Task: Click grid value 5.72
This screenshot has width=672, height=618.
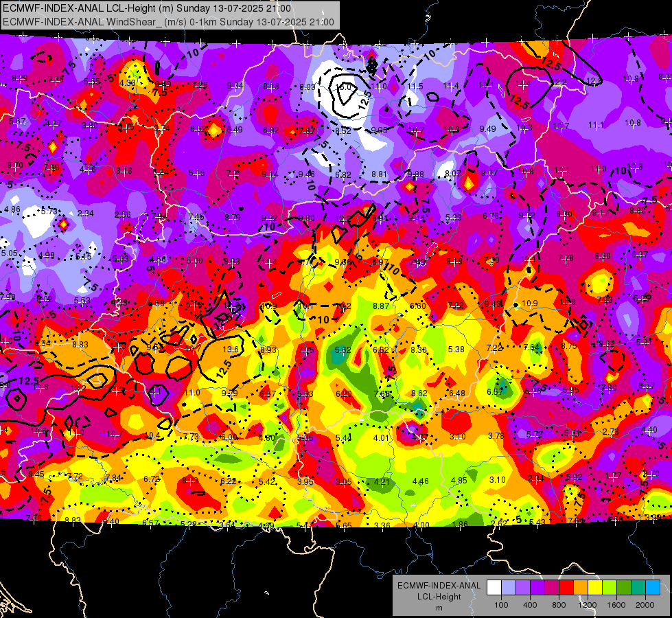Action: click(x=534, y=435)
